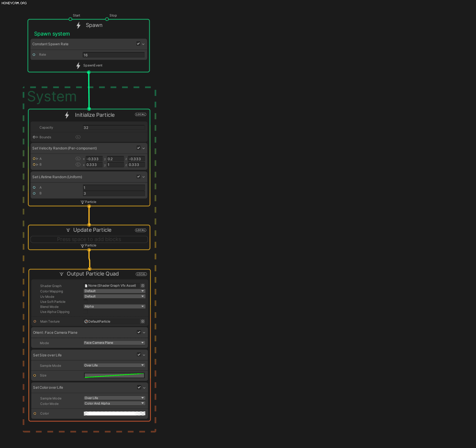Image resolution: width=476 pixels, height=448 pixels.
Task: Open the Blend Mode dropdown set to Alpha
Action: click(x=115, y=306)
